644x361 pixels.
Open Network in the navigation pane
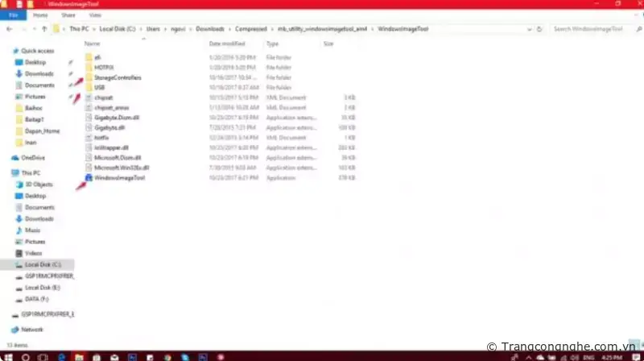click(x=32, y=330)
